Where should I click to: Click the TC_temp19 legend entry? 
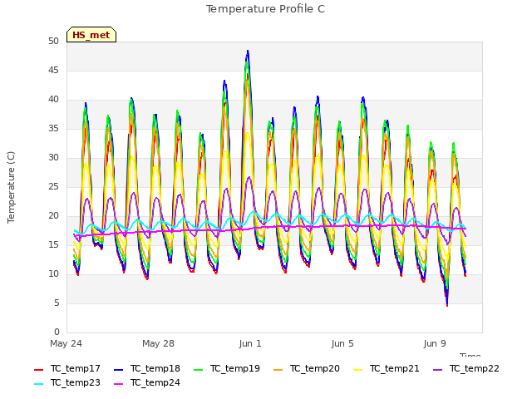(227, 368)
